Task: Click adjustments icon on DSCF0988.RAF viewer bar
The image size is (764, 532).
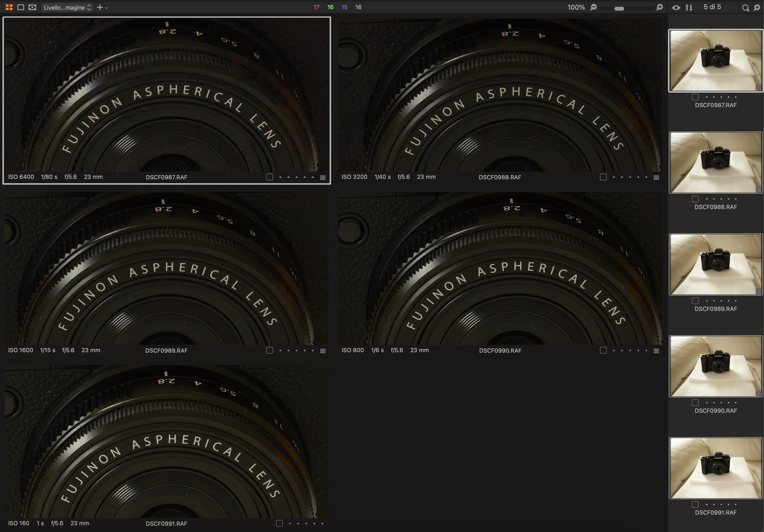Action: (x=656, y=177)
